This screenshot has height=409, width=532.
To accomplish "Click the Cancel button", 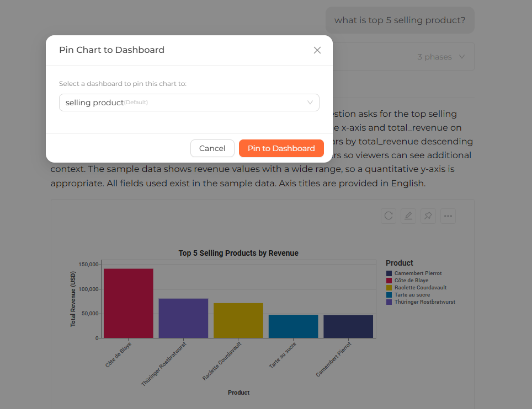I will point(212,148).
